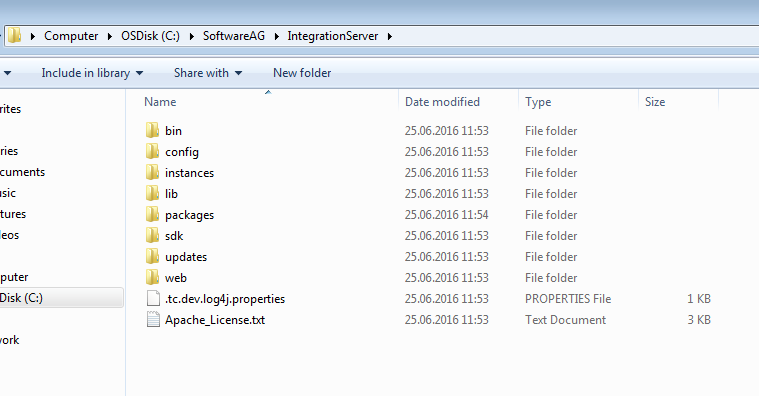Screen dimensions: 759x396
Task: Select the updates folder name
Action: coord(186,257)
